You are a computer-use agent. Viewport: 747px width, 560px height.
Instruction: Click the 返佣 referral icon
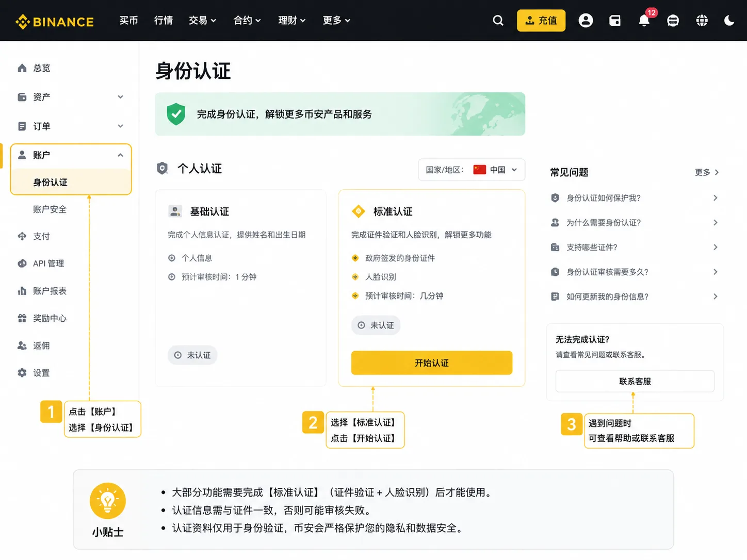tap(22, 345)
